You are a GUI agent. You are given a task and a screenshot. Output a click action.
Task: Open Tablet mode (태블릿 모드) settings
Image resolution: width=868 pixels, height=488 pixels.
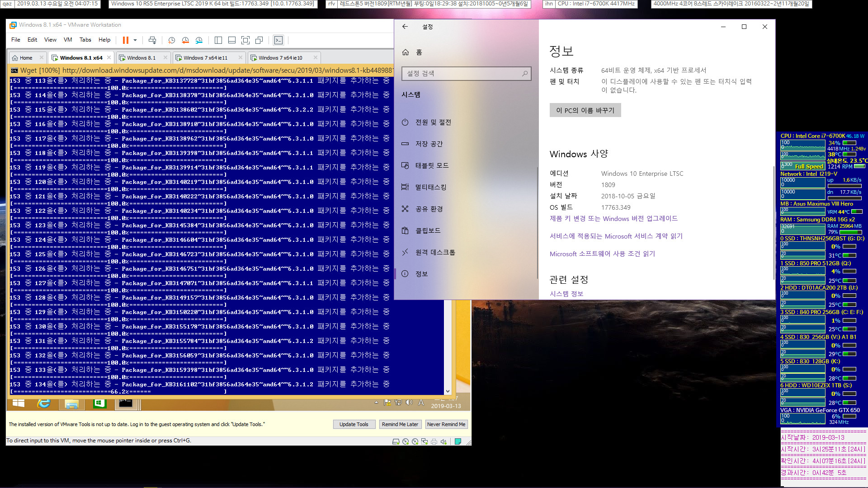click(466, 165)
